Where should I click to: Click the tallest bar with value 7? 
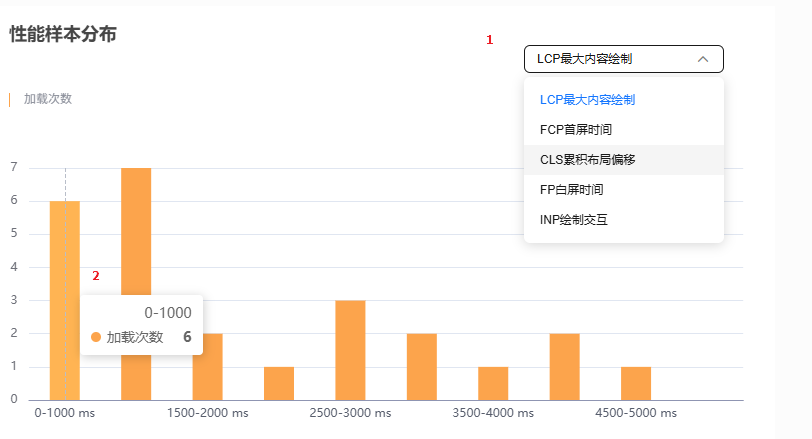pyautogui.click(x=136, y=232)
